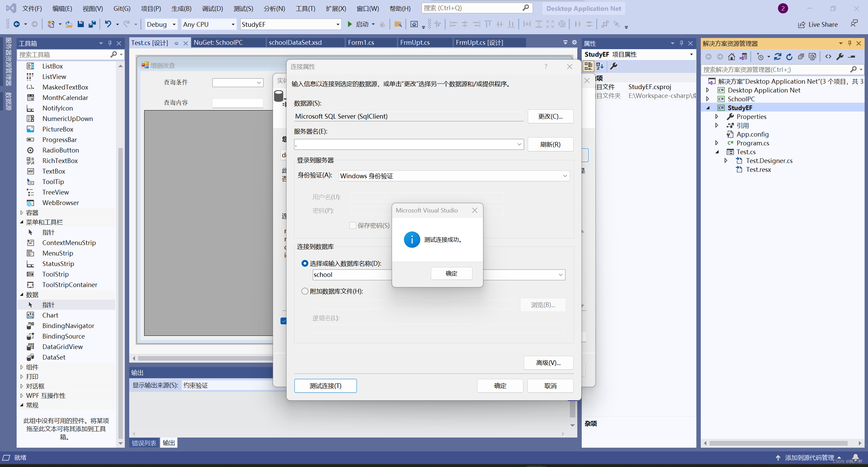Expand the SchoolPC project node

pos(708,99)
